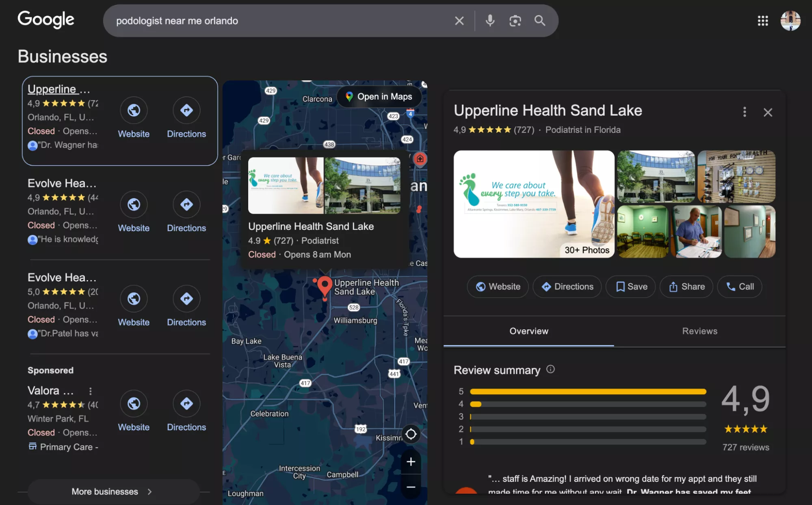Share the Upperline Health listing
The height and width of the screenshot is (505, 812).
[686, 287]
